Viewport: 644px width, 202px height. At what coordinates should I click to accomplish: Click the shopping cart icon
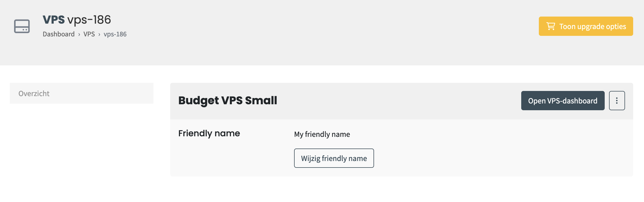pyautogui.click(x=550, y=26)
